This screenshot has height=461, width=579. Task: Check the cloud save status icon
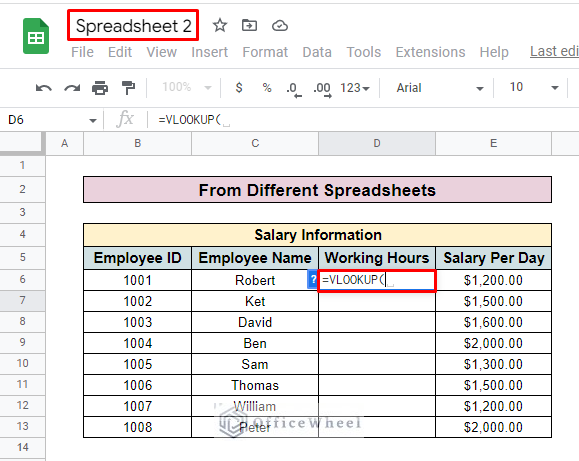point(280,26)
